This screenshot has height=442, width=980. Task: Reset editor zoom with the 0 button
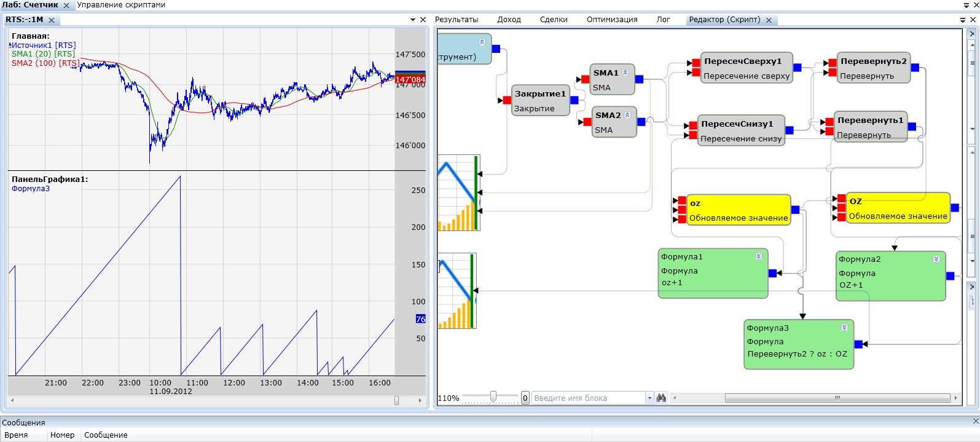point(525,398)
